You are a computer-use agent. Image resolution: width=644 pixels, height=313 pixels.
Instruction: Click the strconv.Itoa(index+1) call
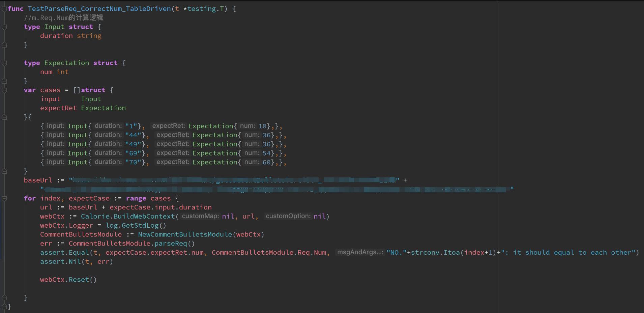(x=454, y=253)
